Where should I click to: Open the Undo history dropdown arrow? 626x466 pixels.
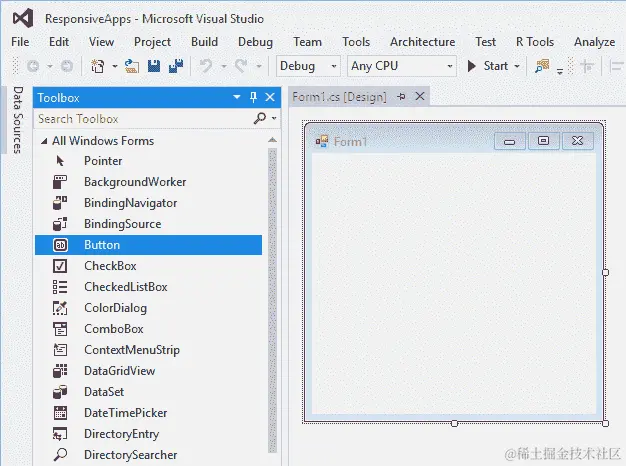click(224, 66)
